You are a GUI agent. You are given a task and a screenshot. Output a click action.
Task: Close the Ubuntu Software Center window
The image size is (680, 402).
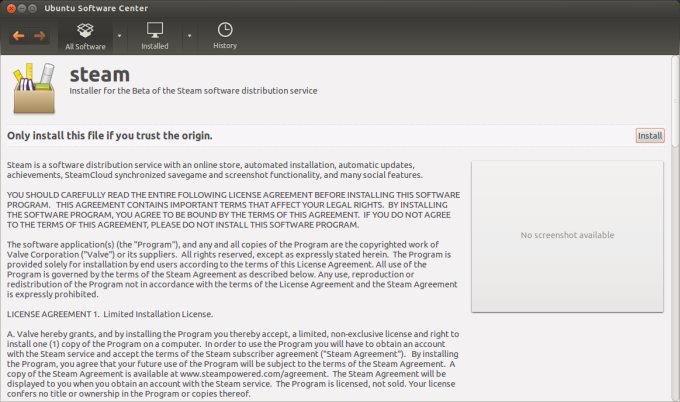click(11, 8)
